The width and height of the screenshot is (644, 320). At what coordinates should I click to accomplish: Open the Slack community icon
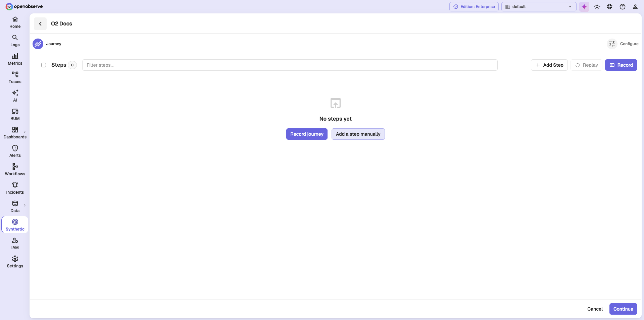tap(610, 7)
